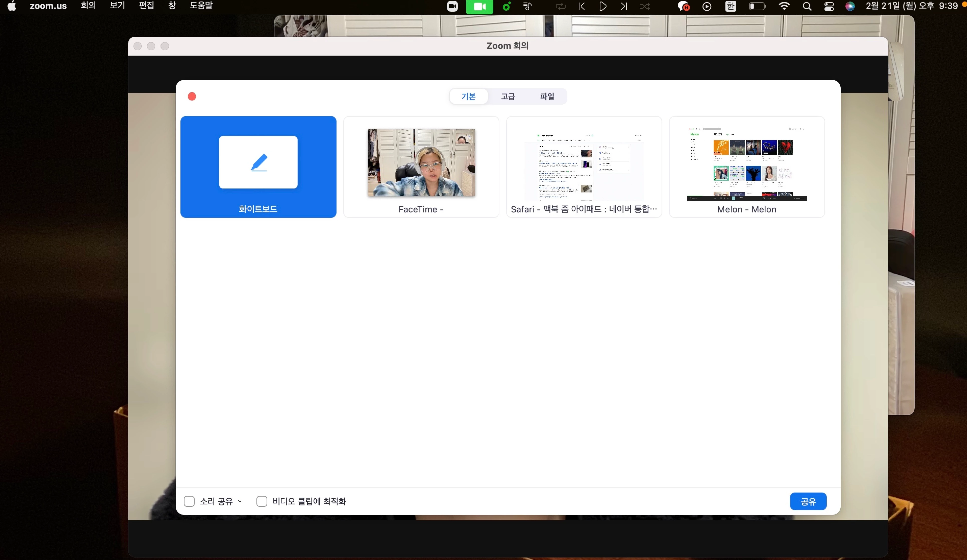The width and height of the screenshot is (967, 560).
Task: Enable the 소리 공유 checkbox
Action: [189, 501]
